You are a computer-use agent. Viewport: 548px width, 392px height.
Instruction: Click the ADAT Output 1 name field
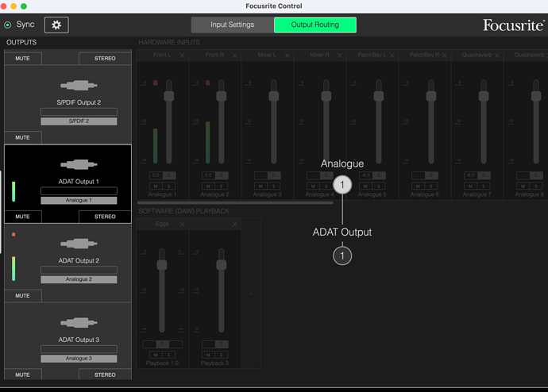(79, 190)
